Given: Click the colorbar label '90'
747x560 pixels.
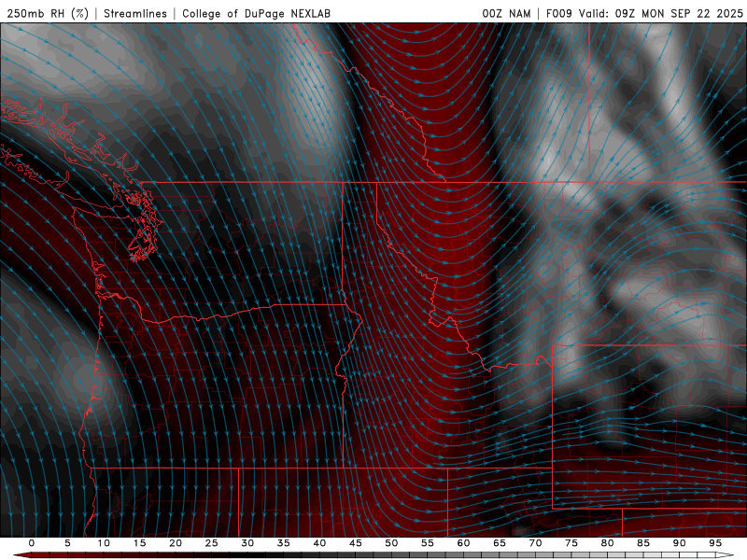Looking at the screenshot, I should pyautogui.click(x=680, y=543).
